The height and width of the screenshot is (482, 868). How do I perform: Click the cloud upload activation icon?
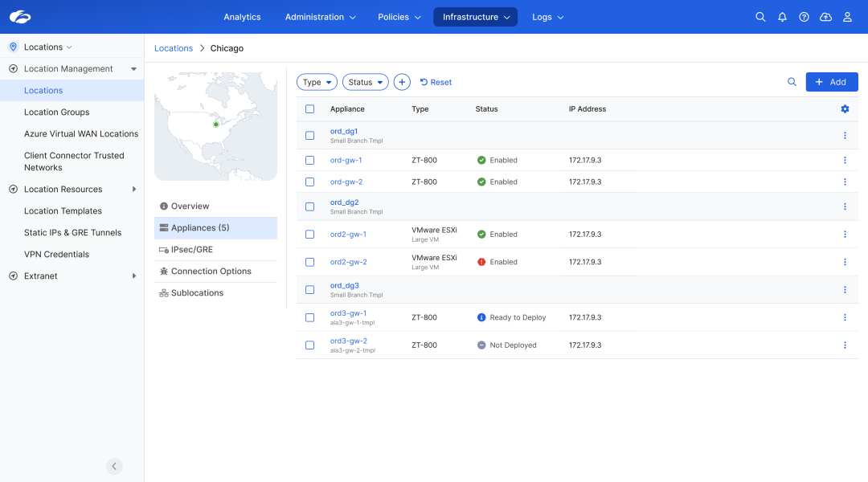click(x=825, y=17)
